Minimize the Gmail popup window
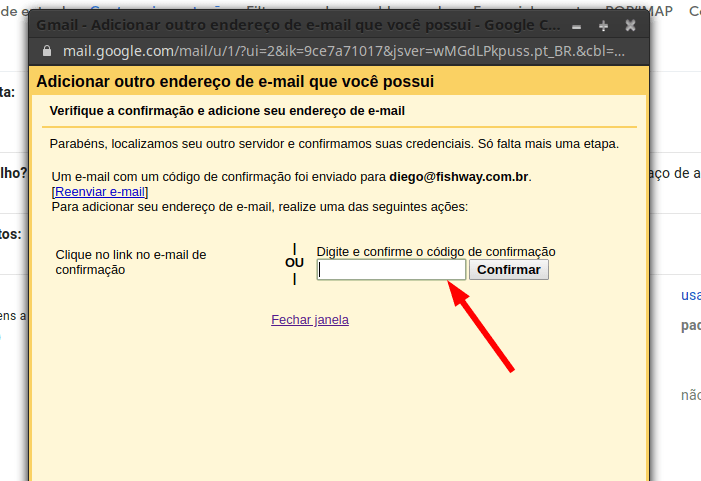Screen dimensions: 701x481 click(577, 26)
